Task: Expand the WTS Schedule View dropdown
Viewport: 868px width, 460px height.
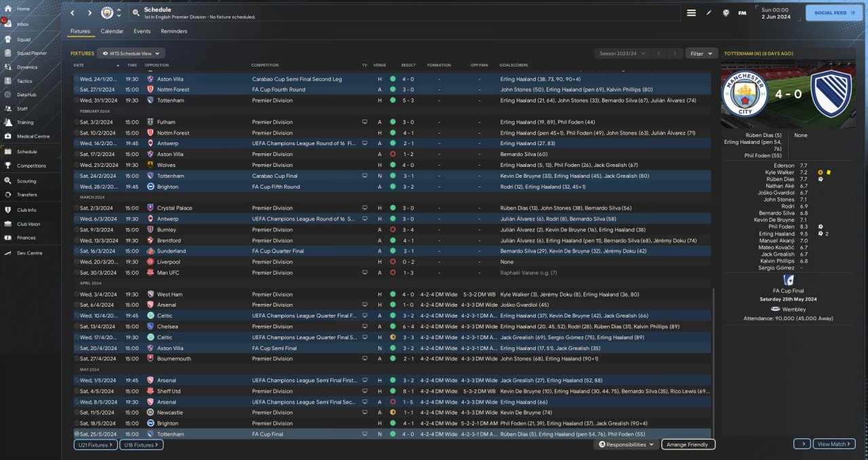Action: pyautogui.click(x=132, y=53)
